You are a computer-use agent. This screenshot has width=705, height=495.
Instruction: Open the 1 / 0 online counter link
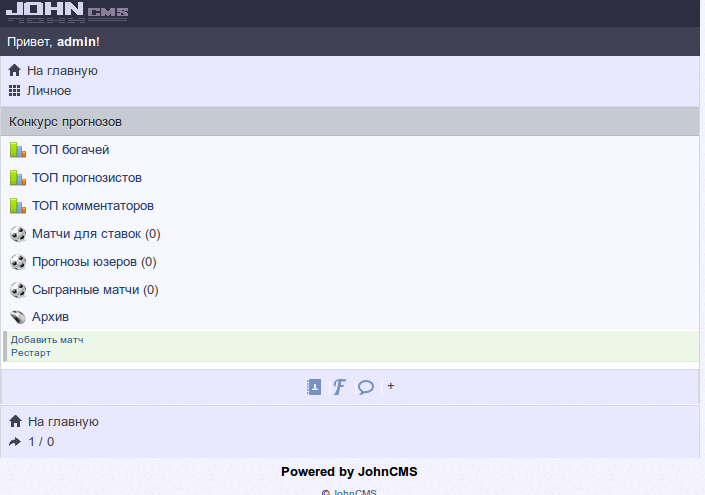[x=41, y=442]
